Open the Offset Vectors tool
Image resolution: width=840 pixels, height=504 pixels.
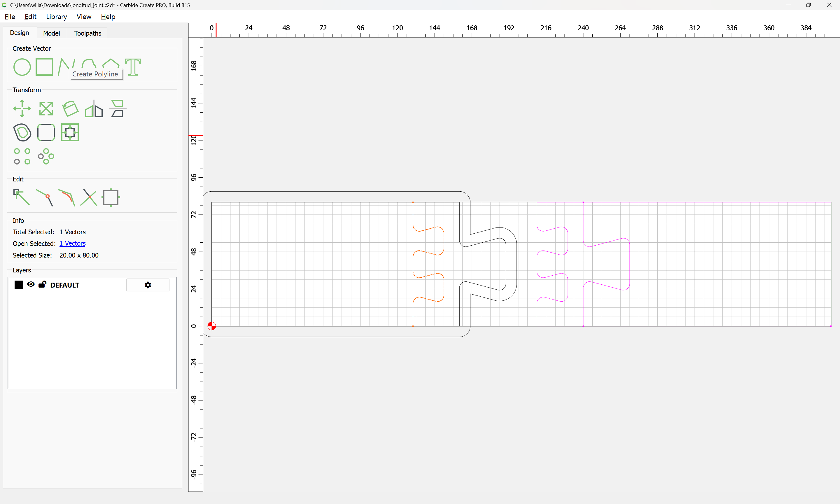(x=22, y=132)
